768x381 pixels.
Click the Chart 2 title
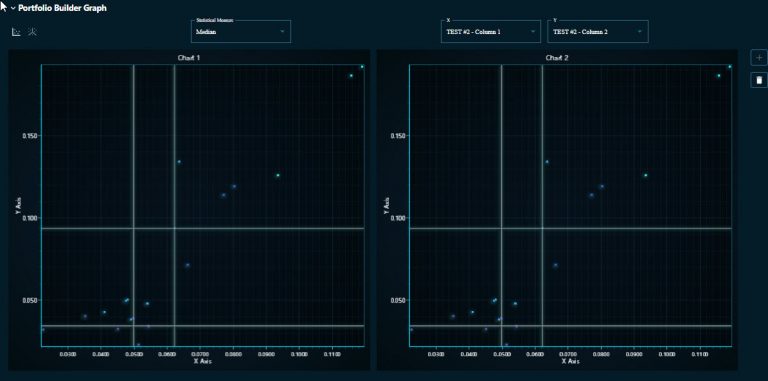click(x=557, y=58)
